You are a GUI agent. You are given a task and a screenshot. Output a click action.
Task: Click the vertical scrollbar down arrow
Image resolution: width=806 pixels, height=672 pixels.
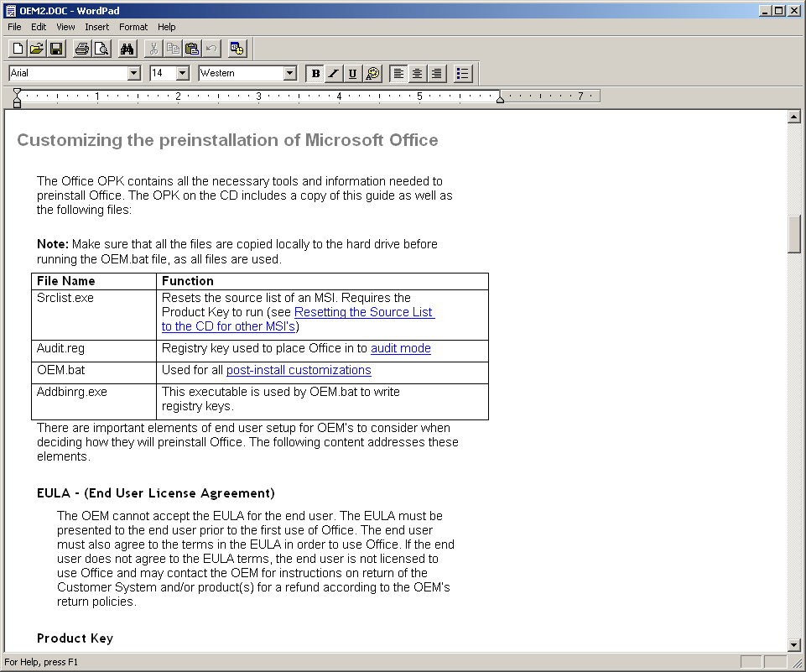[x=793, y=645]
